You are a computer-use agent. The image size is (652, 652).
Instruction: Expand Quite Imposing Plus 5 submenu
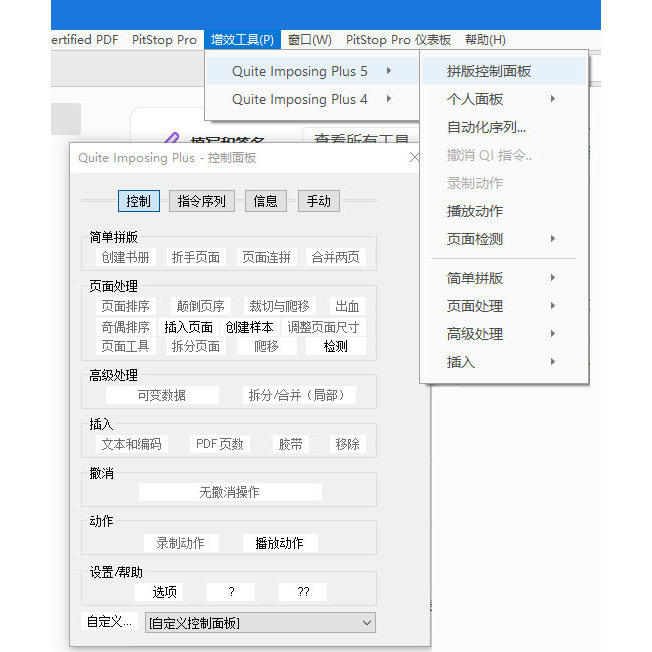[312, 71]
